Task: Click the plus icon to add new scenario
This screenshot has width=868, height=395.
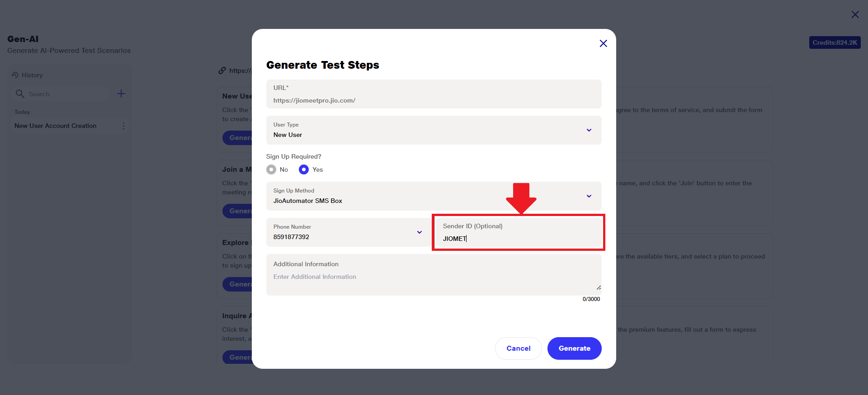Action: (x=121, y=94)
